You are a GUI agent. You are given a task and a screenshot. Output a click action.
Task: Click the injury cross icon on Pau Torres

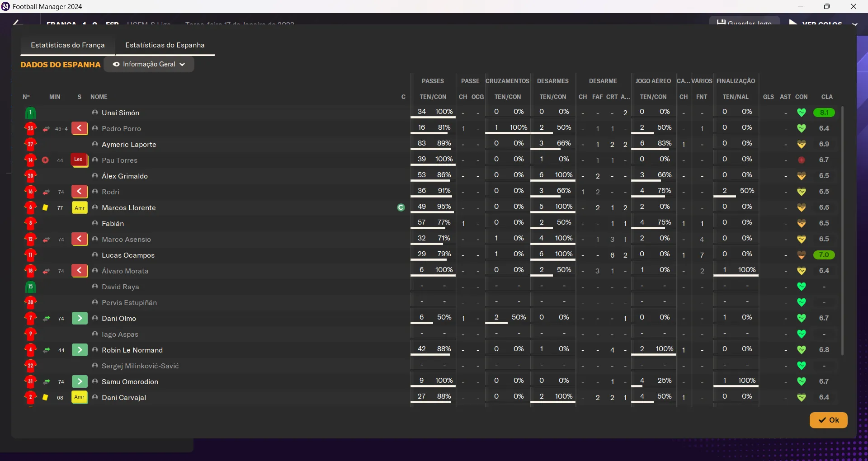[x=45, y=160]
